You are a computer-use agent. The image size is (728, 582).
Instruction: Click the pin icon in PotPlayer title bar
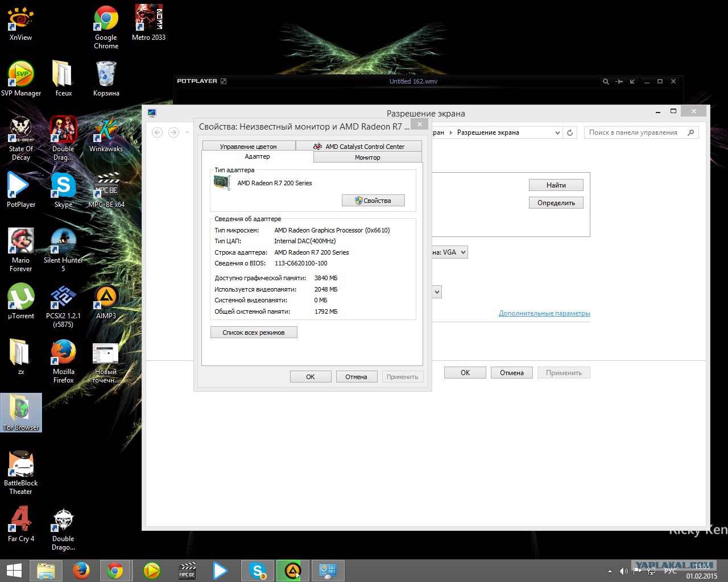[619, 81]
